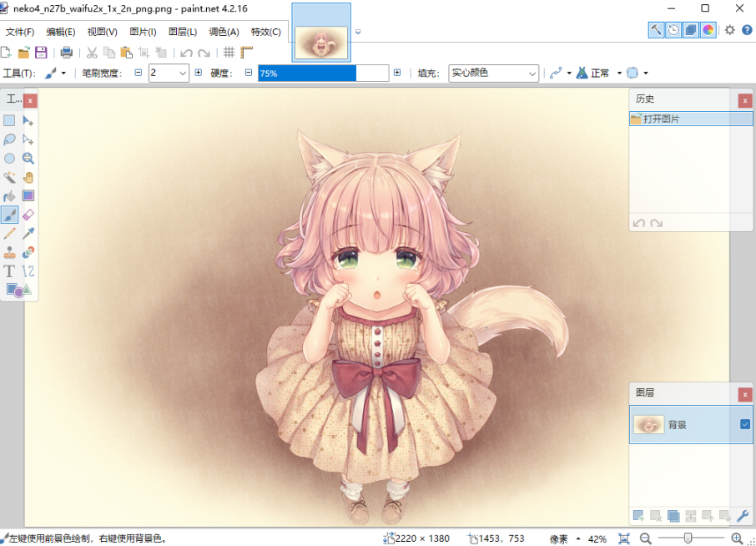Open the brush width combo box
Viewport: 756px width, 546px height.
coord(169,73)
